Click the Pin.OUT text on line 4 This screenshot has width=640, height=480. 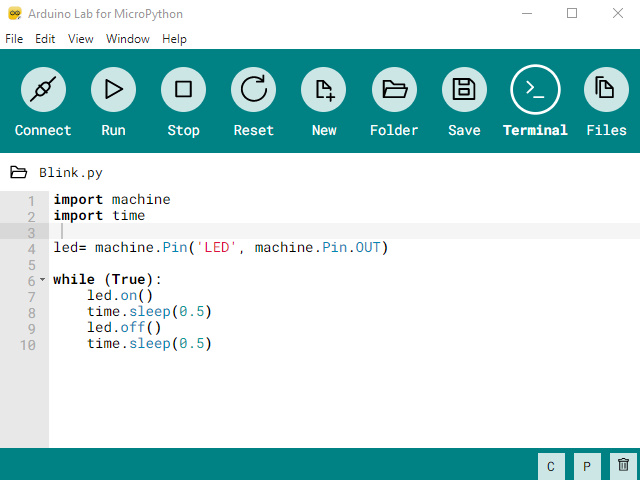tap(351, 247)
